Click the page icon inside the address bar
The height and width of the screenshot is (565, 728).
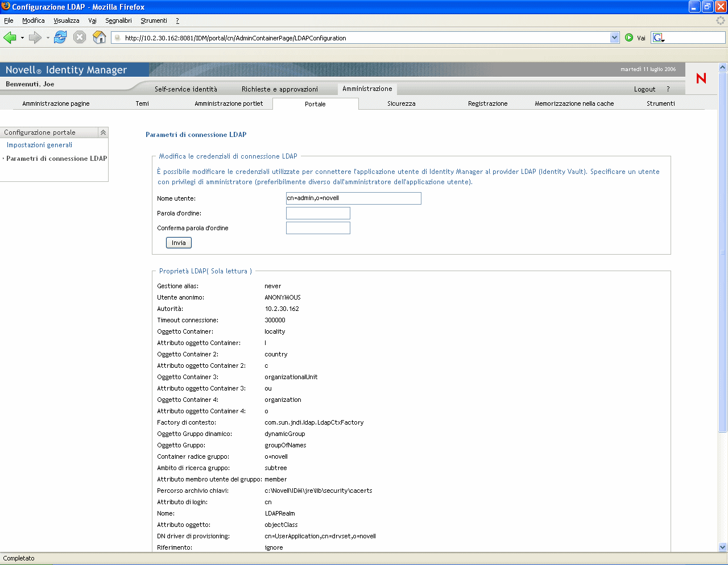[117, 38]
